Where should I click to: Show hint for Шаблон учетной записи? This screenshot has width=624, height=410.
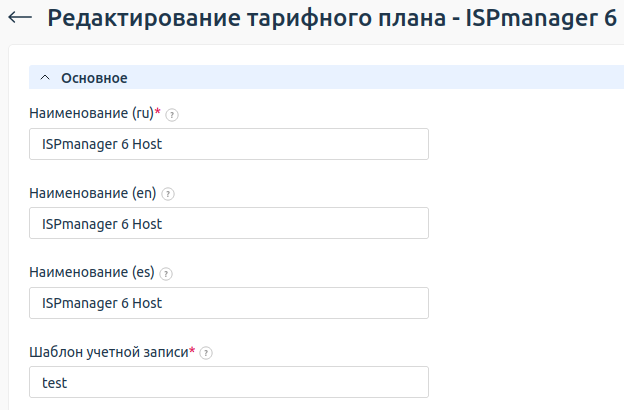point(206,353)
